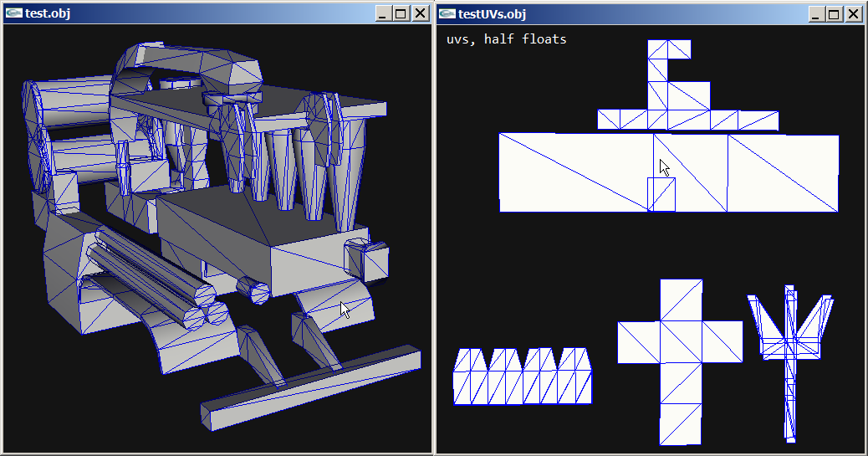Select the zigzag-topped UV strip island
Screen dimensions: 868x456
[523, 377]
